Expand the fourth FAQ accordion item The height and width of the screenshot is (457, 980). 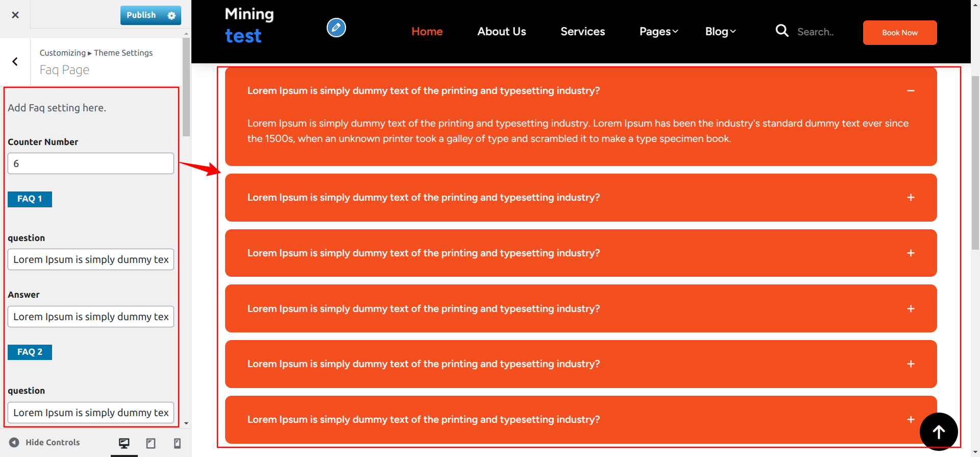click(910, 309)
